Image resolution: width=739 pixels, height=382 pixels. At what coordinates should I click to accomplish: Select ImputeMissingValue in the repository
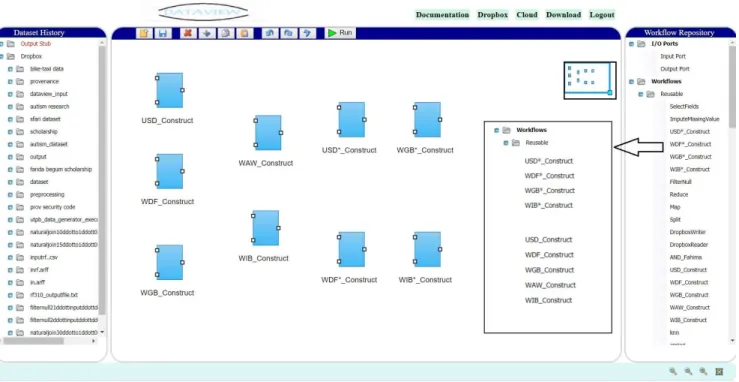tap(694, 119)
